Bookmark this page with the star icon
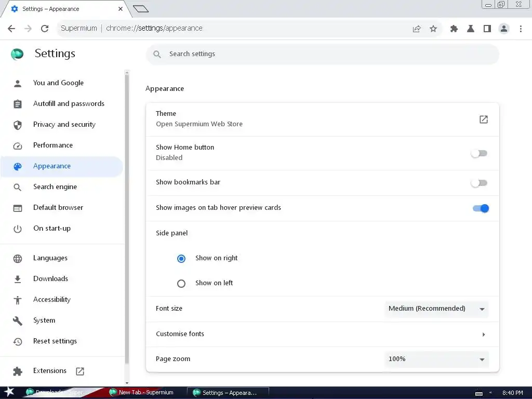Image resolution: width=532 pixels, height=399 pixels. tap(433, 29)
